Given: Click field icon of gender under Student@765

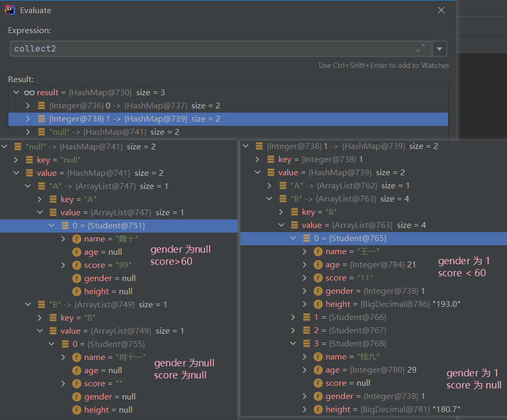Looking at the screenshot, I should pos(318,291).
